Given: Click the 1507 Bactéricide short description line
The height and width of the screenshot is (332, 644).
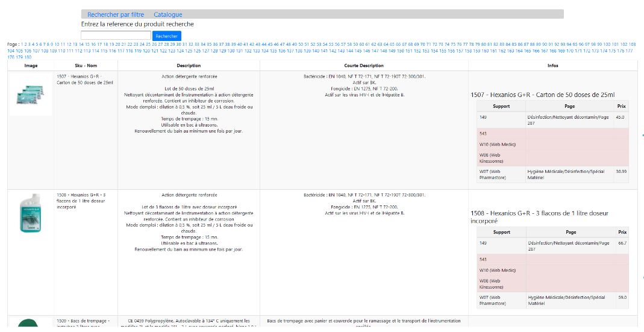Looking at the screenshot, I should 364,77.
